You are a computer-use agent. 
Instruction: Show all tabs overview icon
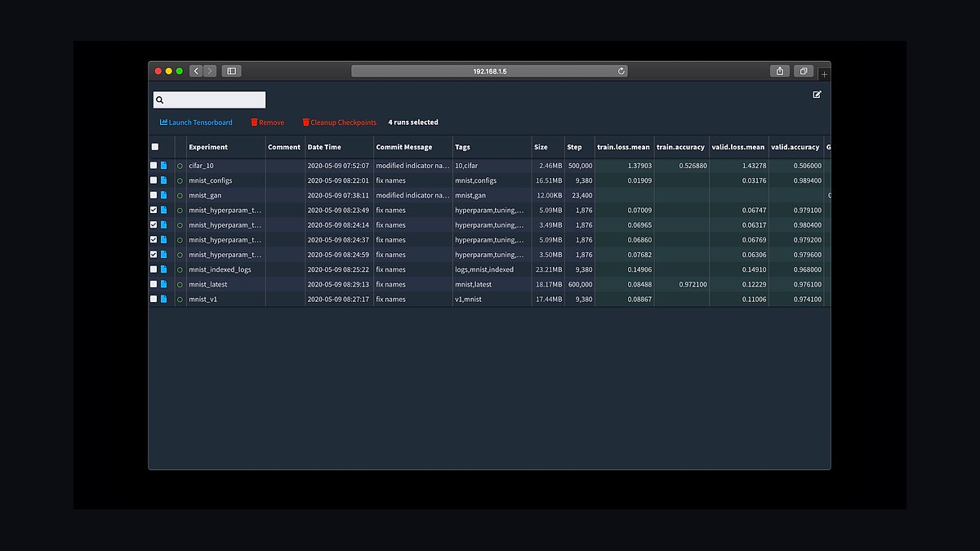pyautogui.click(x=804, y=71)
